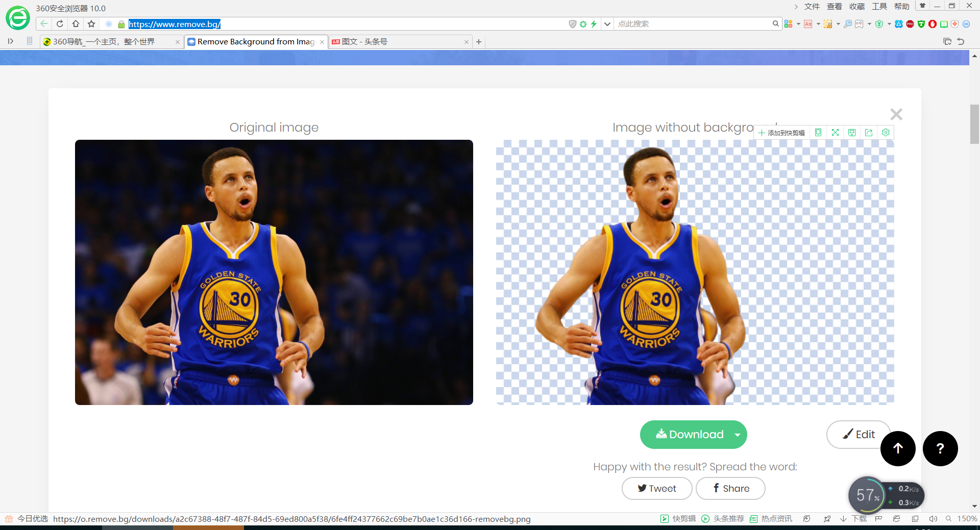
Task: Go back using the browser back arrow
Action: coord(44,24)
